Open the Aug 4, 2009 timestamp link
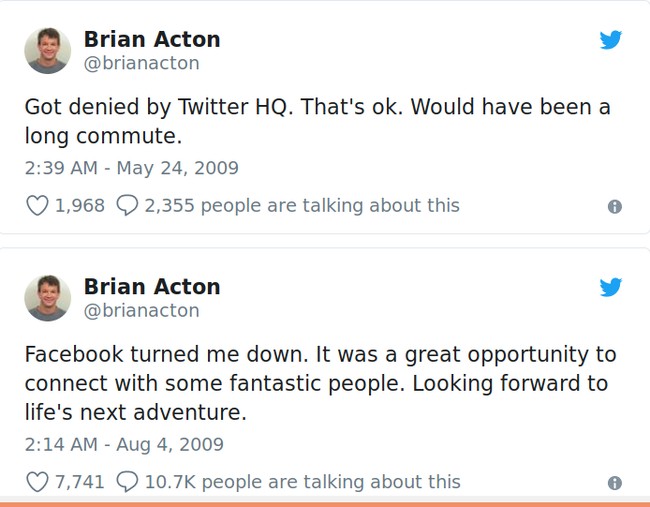 [124, 444]
